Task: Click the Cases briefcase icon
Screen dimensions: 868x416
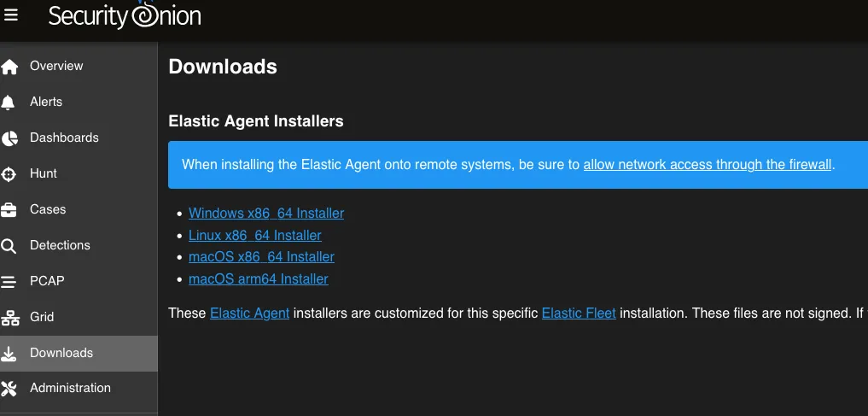Action: click(9, 210)
